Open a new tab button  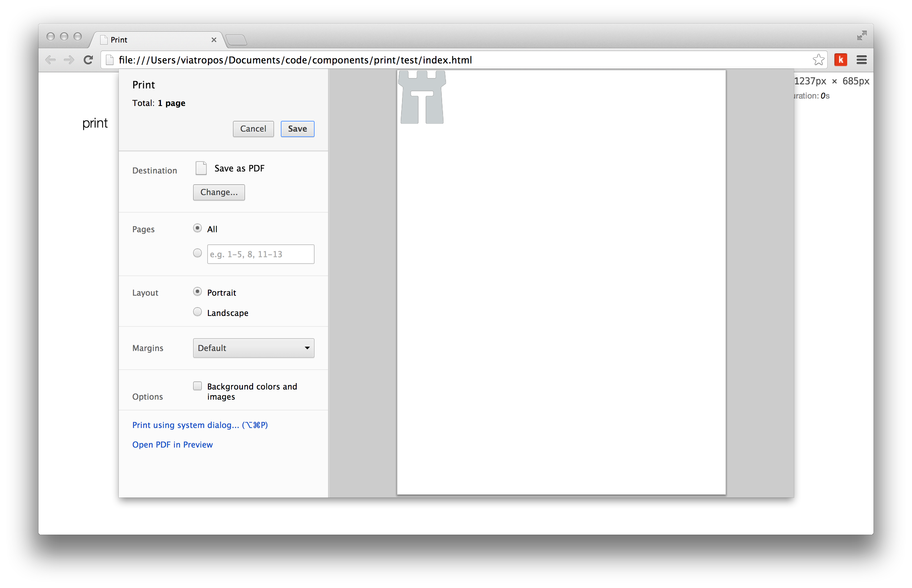pos(236,40)
